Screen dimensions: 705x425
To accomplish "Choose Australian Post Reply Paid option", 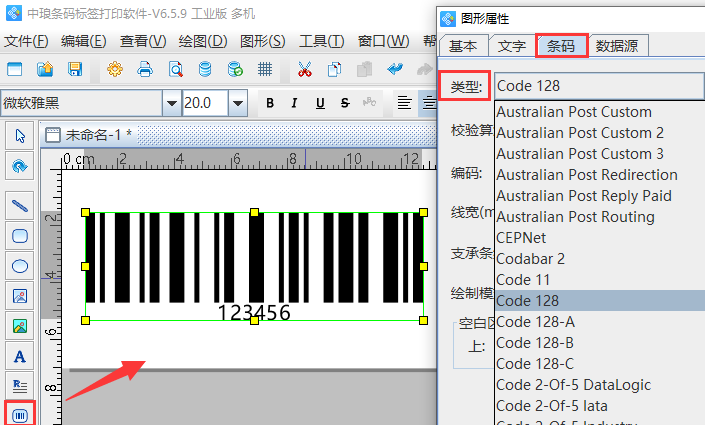I will pos(600,196).
